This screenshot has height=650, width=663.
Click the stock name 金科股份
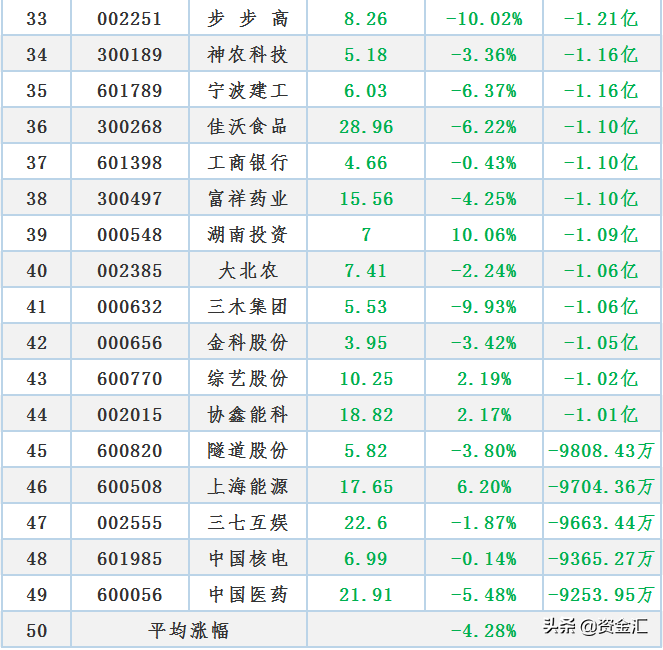248,343
